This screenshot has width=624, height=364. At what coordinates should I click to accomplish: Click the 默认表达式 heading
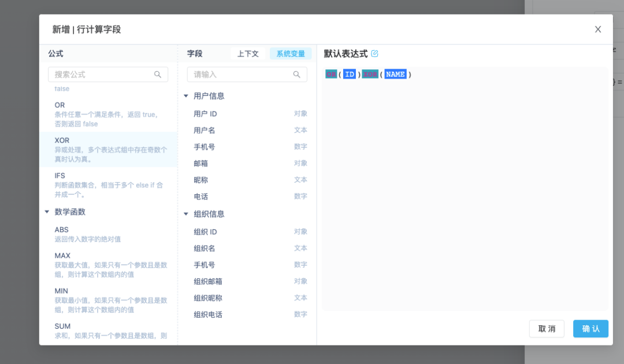tap(346, 54)
